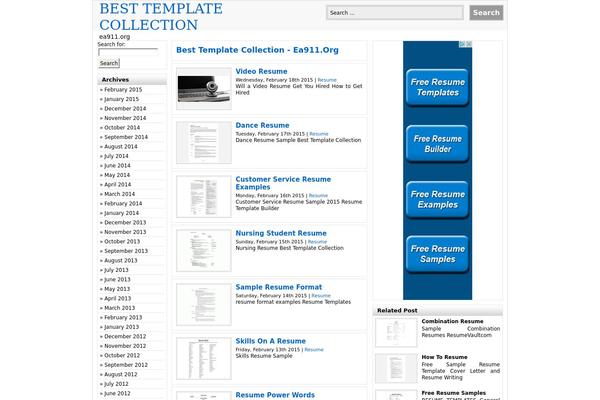Screen dimensions: 600x400
Task: Open the October 2012 archive
Action: click(122, 356)
